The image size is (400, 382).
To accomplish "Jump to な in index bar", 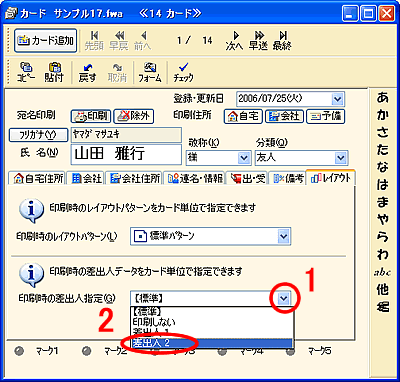I will tap(382, 167).
